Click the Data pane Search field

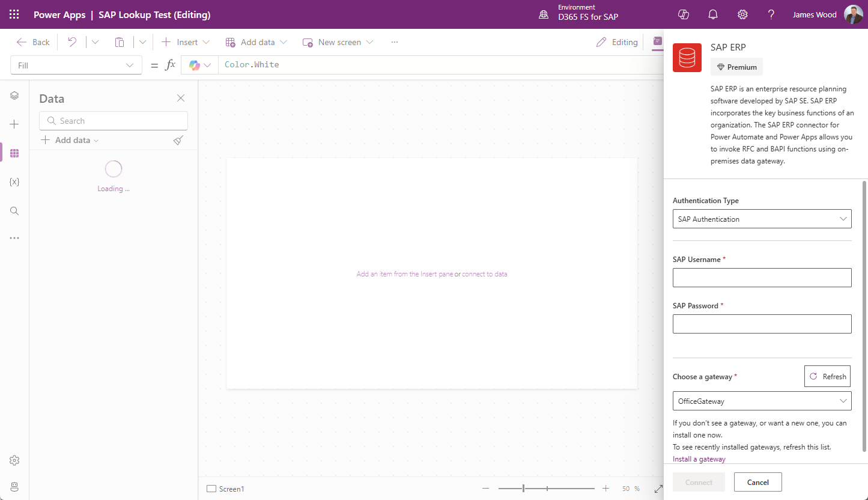click(x=114, y=121)
